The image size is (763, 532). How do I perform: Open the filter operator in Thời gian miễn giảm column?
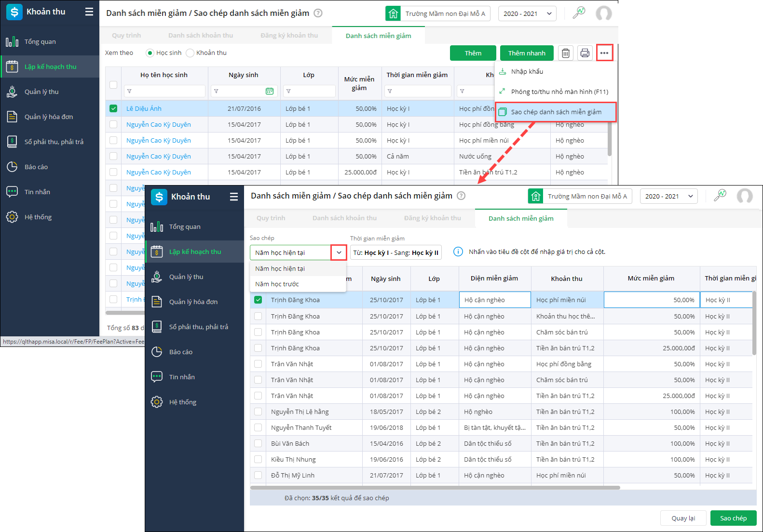[x=390, y=91]
